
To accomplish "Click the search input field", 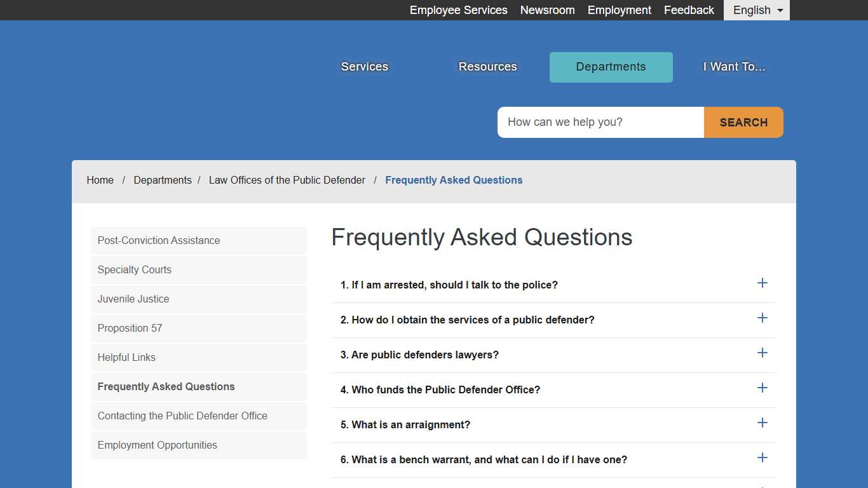I will [600, 122].
